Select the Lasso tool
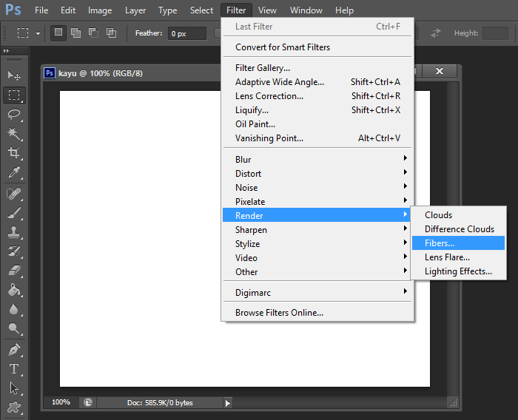 pyautogui.click(x=14, y=115)
